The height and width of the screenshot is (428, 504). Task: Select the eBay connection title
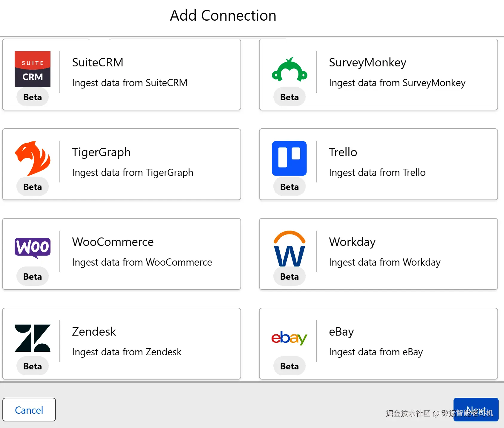[x=341, y=332]
